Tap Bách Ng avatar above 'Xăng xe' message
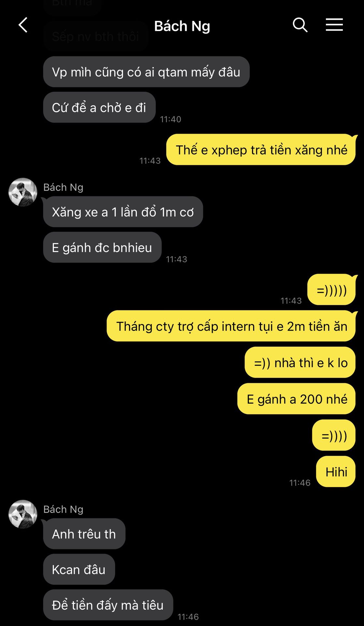The width and height of the screenshot is (364, 626). (23, 192)
